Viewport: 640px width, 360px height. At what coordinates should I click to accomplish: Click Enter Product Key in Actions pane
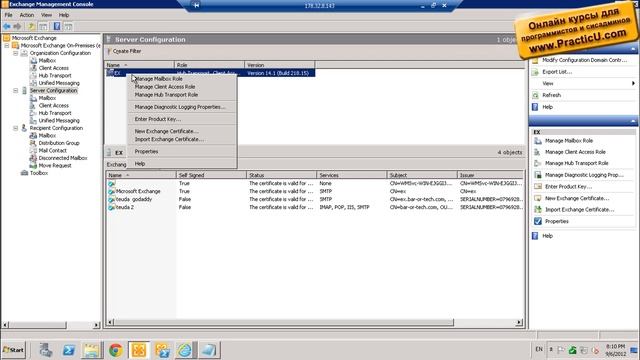[568, 187]
